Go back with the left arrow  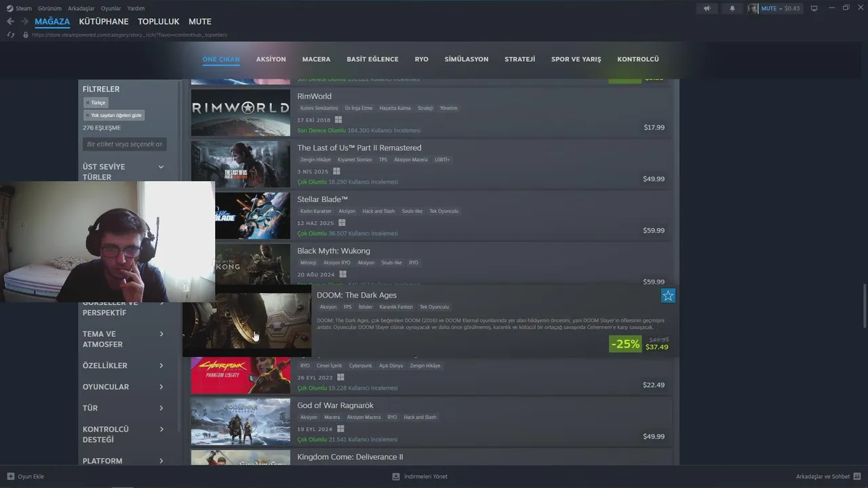(10, 22)
